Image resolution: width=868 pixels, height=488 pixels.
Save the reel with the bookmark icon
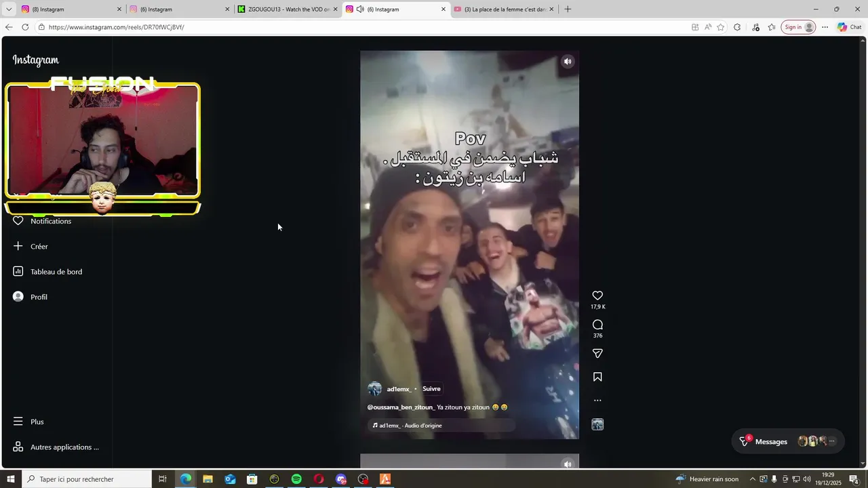click(x=597, y=377)
